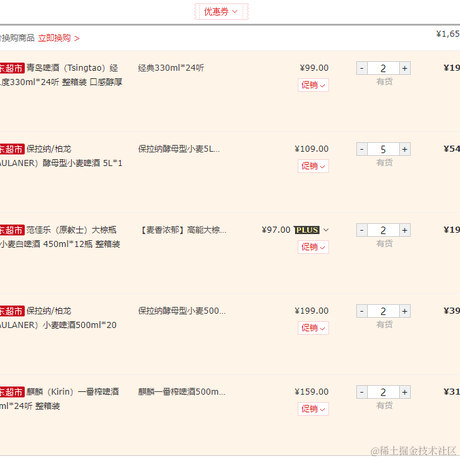Decrease quantity of Tsingtao beer
Image resolution: width=460 pixels, height=460 pixels.
(362, 68)
